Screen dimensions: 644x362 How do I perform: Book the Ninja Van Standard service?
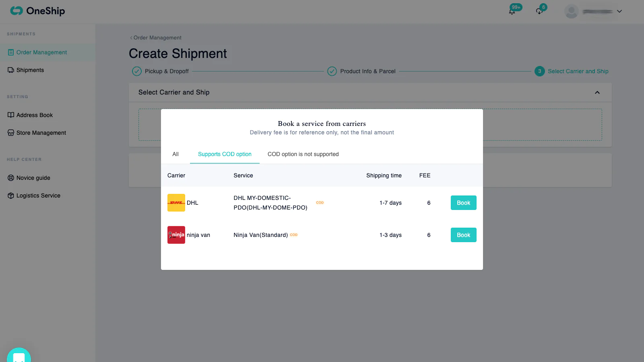pos(464,235)
